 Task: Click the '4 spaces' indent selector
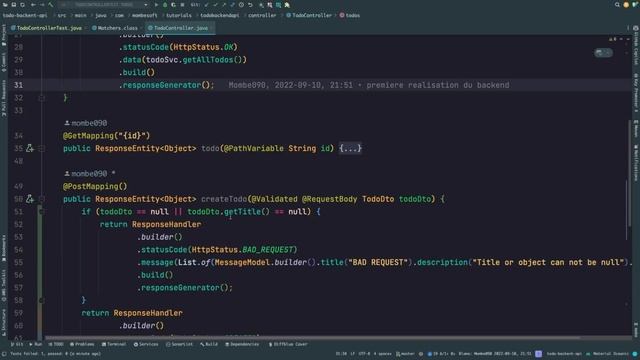tap(382, 354)
